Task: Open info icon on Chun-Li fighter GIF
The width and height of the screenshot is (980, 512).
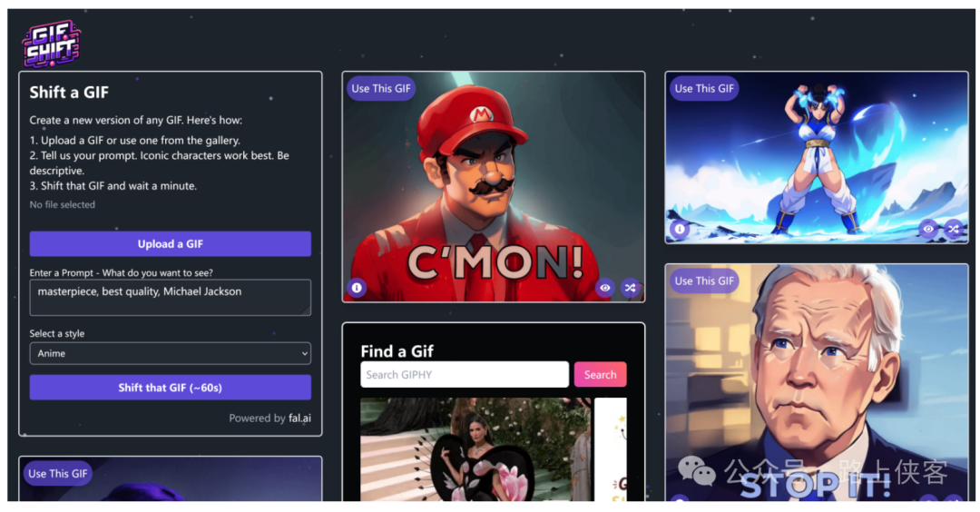Action: click(x=680, y=229)
